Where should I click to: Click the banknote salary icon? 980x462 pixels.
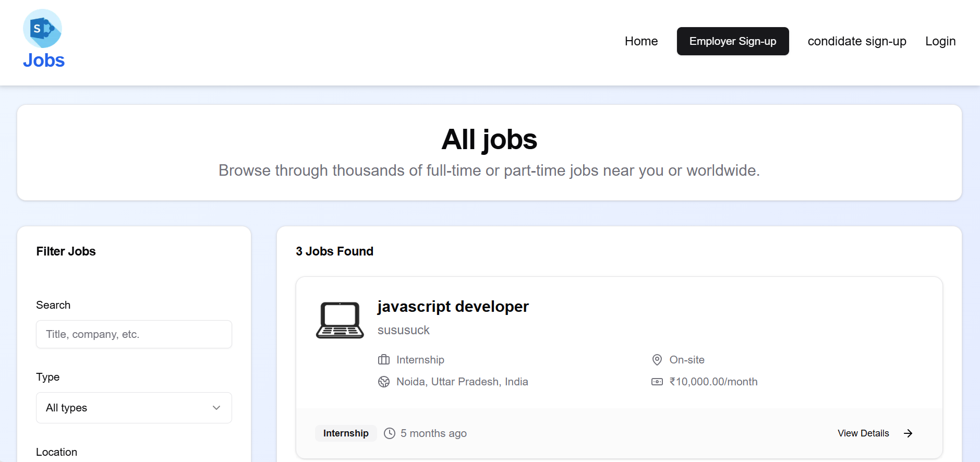click(657, 382)
